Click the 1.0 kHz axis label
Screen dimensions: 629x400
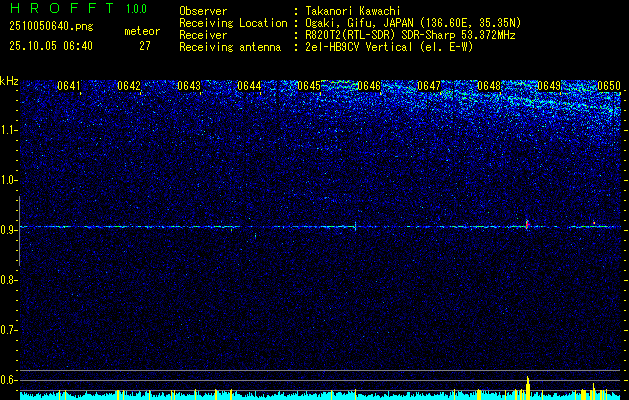pyautogui.click(x=8, y=181)
